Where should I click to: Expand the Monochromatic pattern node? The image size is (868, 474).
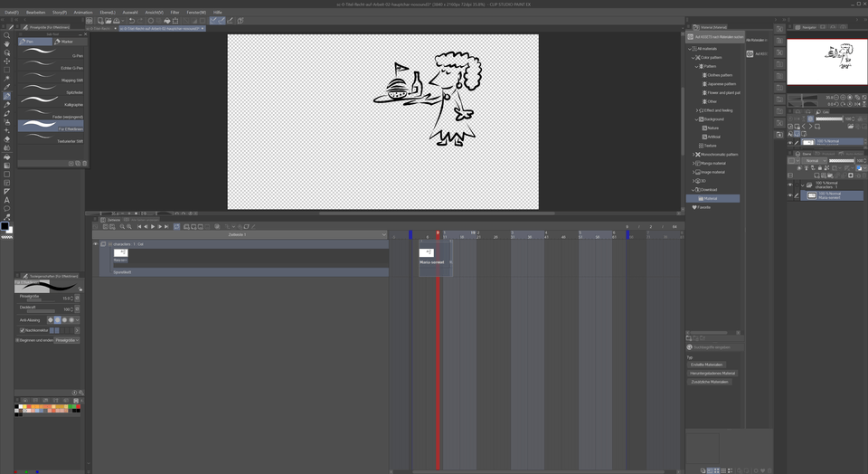pos(693,155)
